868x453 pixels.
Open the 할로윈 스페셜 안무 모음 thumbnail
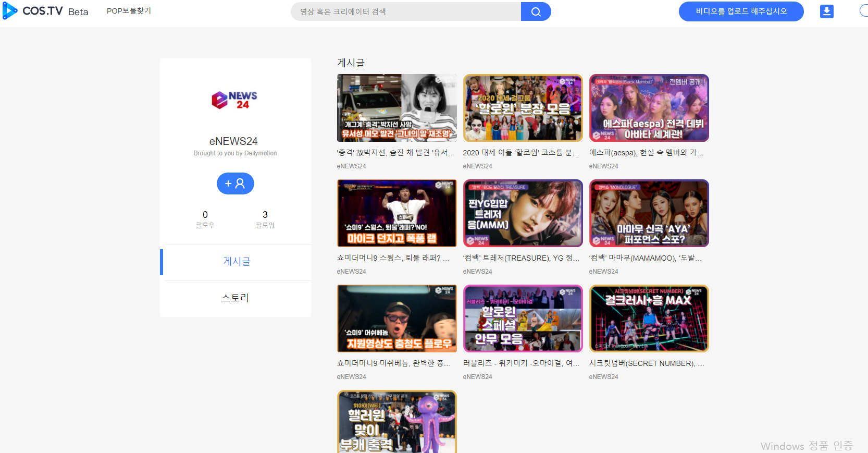(523, 319)
